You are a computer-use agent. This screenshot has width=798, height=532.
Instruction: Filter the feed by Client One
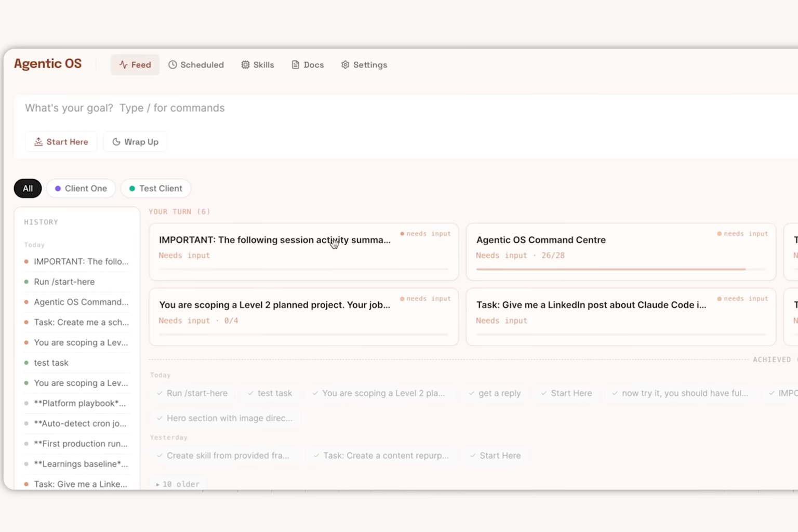pos(81,189)
